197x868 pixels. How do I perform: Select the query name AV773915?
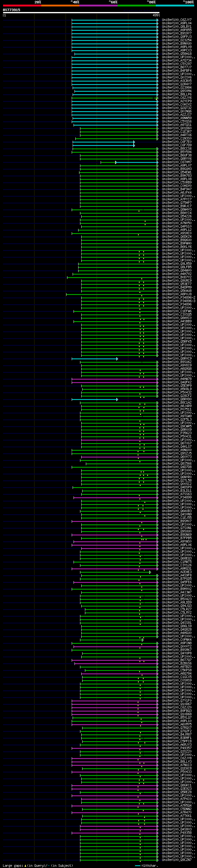pyautogui.click(x=11, y=10)
